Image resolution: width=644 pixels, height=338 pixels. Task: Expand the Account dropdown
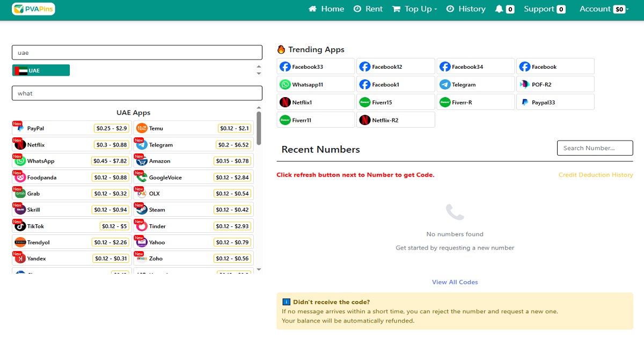(604, 9)
